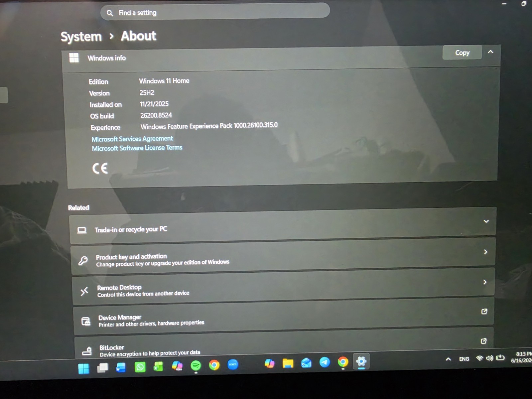The height and width of the screenshot is (399, 532).
Task: Click the Remote Desktop arrows icon
Action: [x=84, y=291]
